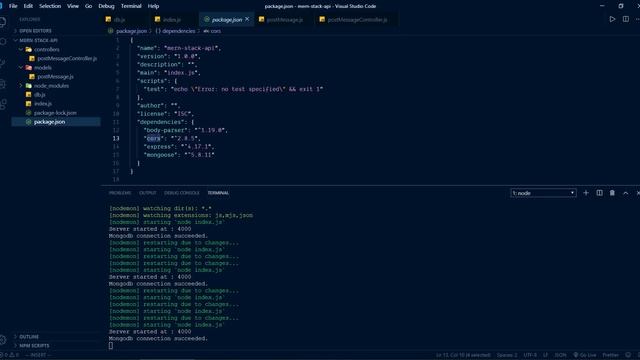Click UTF-8 encoding in status bar
Image resolution: width=640 pixels, height=360 pixels.
(x=530, y=355)
